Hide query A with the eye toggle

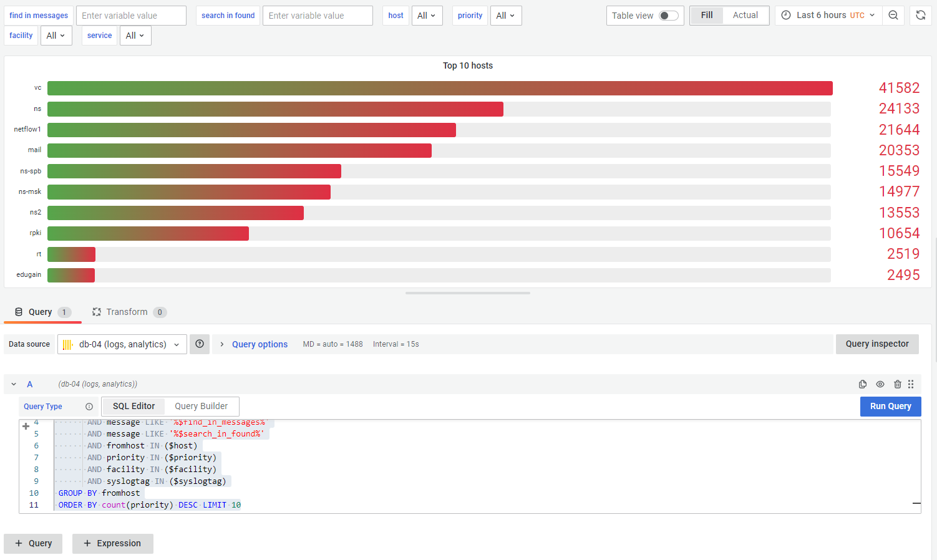(x=880, y=384)
